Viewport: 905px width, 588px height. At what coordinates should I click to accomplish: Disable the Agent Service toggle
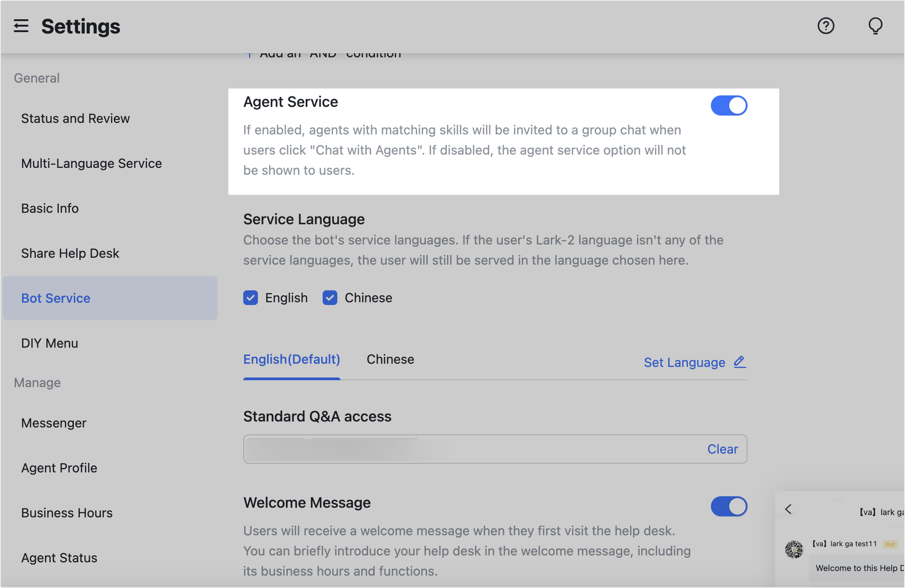(x=729, y=105)
